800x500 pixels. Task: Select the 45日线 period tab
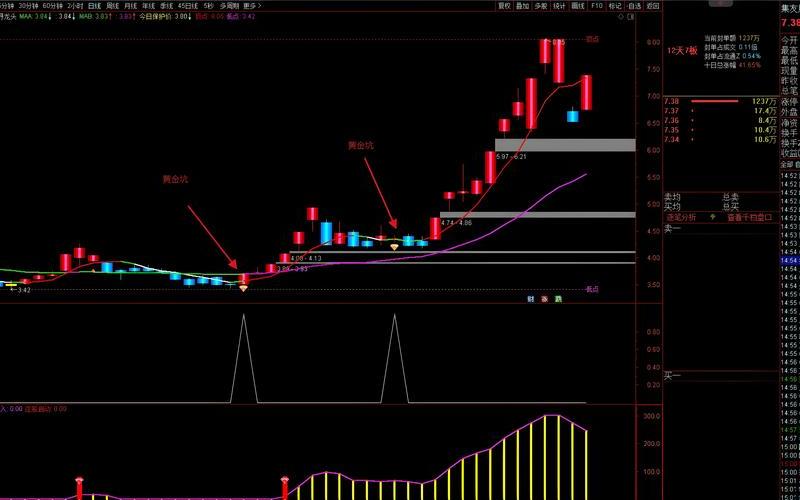pyautogui.click(x=188, y=6)
